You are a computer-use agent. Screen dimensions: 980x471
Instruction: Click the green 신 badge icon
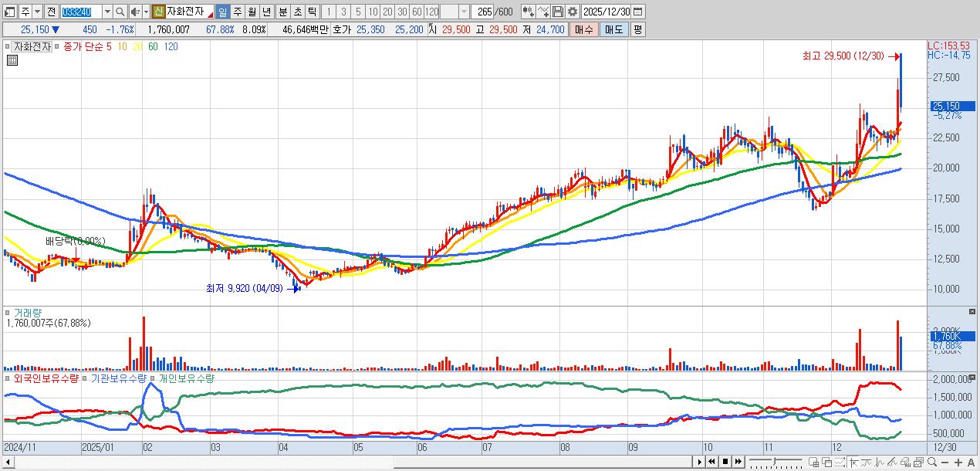pyautogui.click(x=157, y=12)
